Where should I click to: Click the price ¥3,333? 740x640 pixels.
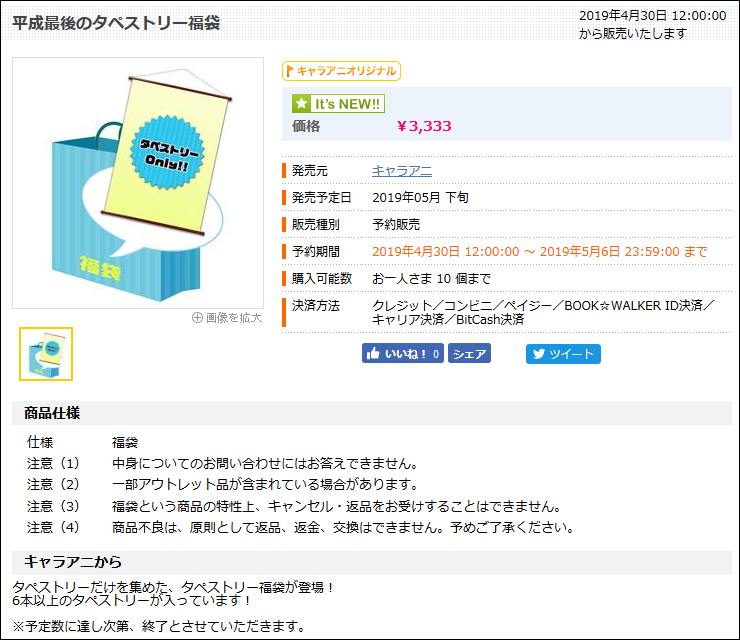424,126
